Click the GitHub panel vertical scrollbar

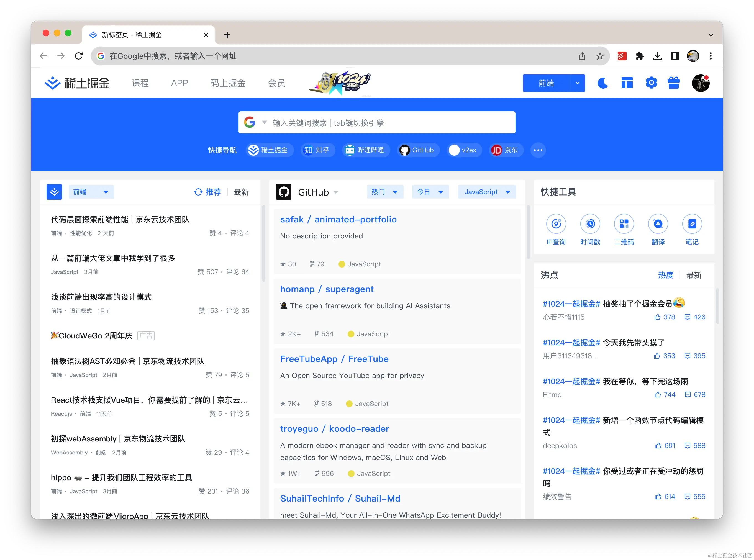tap(528, 232)
